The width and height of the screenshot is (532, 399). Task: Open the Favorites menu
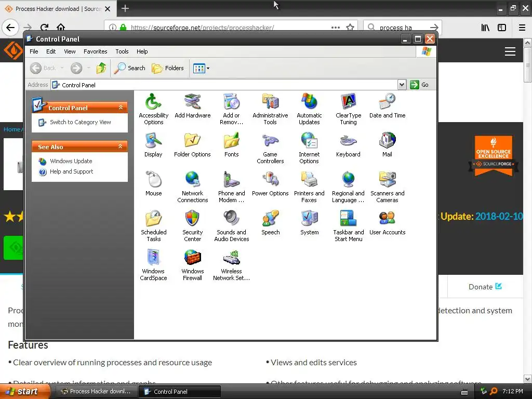coord(96,51)
